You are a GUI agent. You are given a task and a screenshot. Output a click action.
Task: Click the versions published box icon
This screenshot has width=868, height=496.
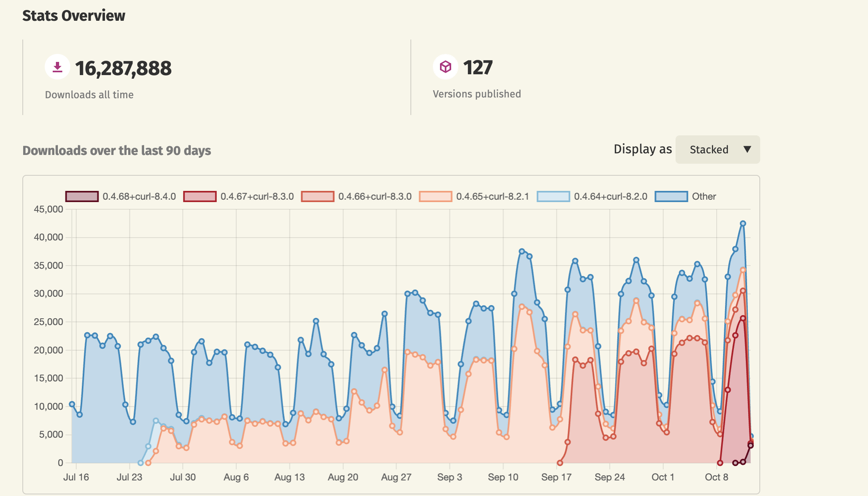446,67
